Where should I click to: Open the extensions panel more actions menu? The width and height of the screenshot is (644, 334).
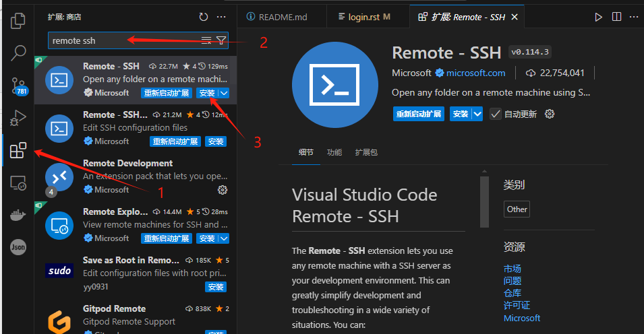[221, 17]
